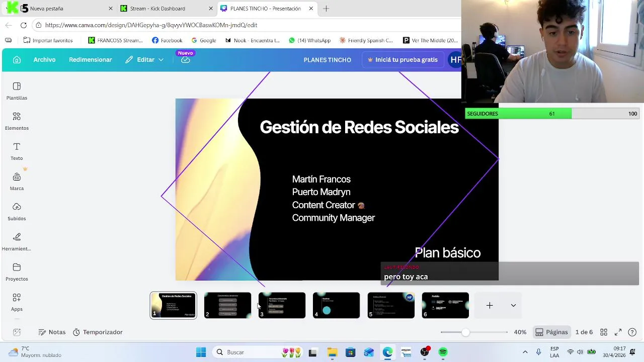Click the Canva URL address bar
This screenshot has height=362, width=644.
point(247,25)
